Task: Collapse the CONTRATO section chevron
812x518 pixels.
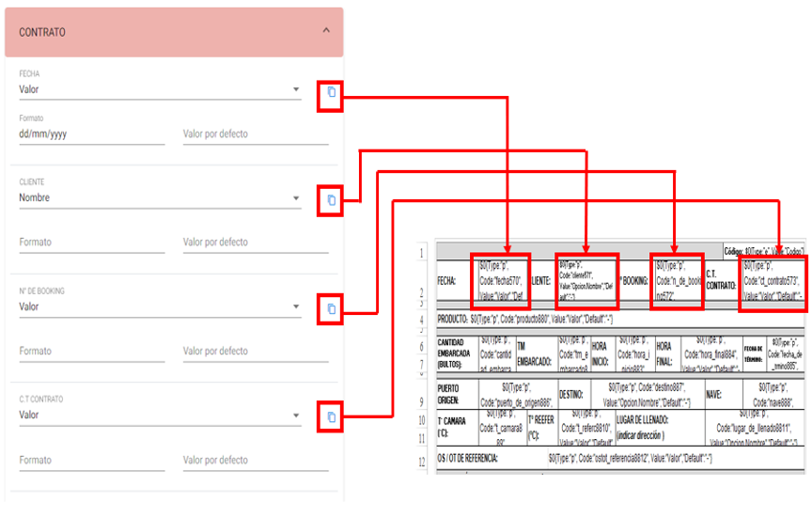Action: [x=326, y=31]
